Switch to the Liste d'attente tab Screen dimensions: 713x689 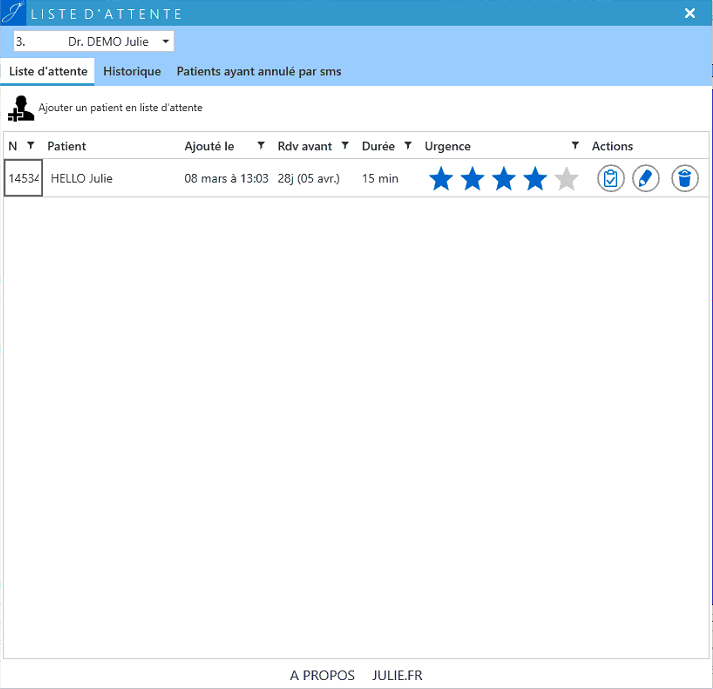[x=48, y=71]
